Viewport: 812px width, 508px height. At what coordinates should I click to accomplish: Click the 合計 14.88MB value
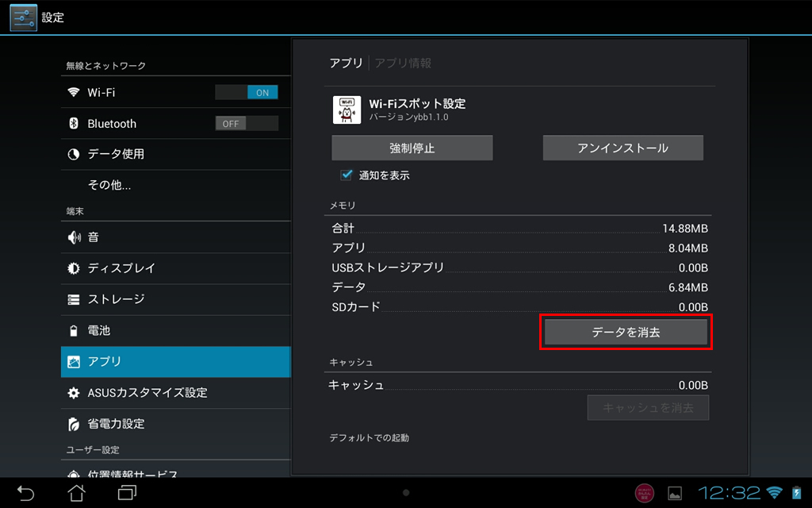tap(684, 229)
